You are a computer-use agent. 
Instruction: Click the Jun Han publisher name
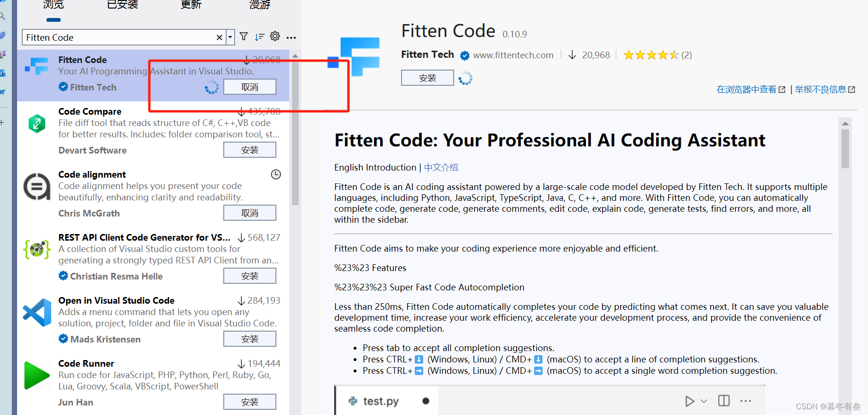coord(76,402)
